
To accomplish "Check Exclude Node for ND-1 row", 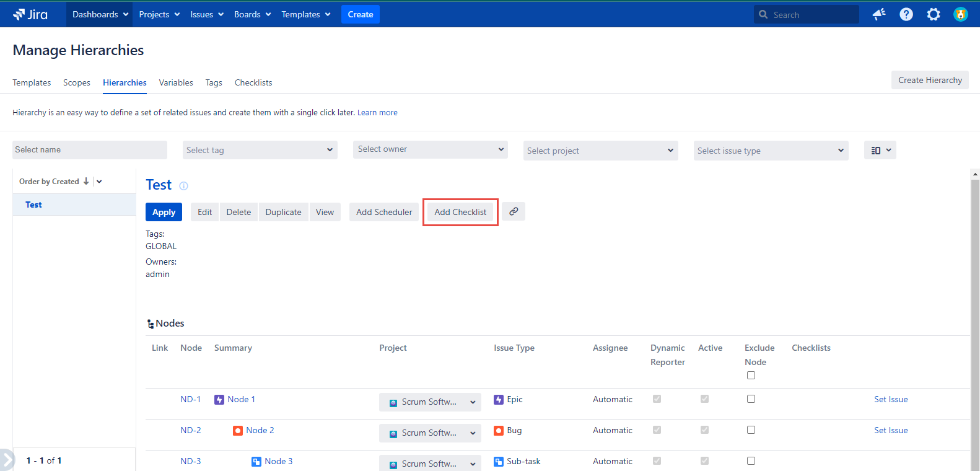I will tap(751, 399).
